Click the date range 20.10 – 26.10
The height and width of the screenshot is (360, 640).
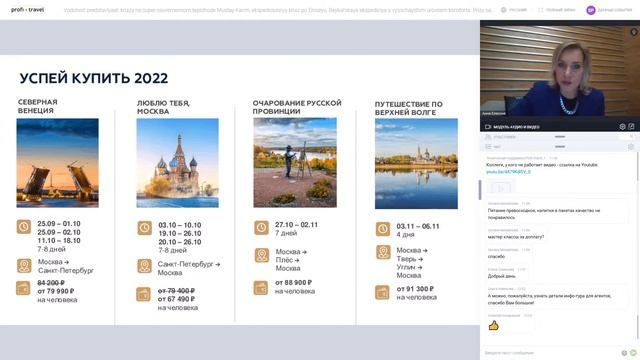180,242
